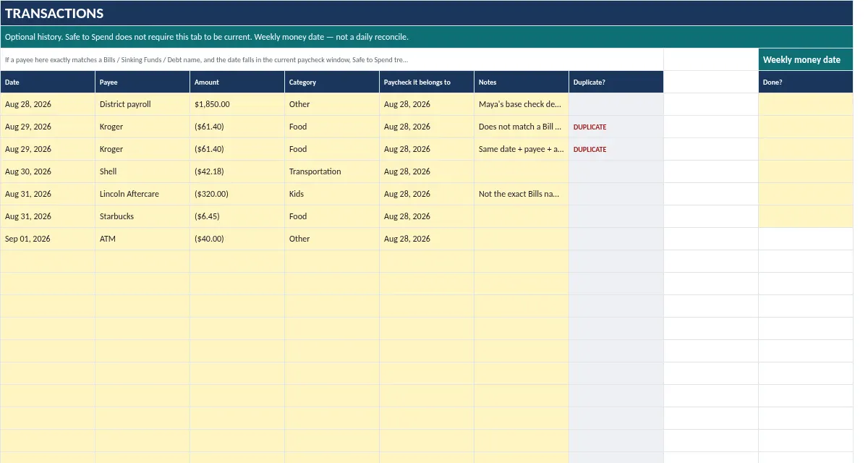The height and width of the screenshot is (463, 868).
Task: Click the 'Done?' column header
Action: pyautogui.click(x=806, y=82)
